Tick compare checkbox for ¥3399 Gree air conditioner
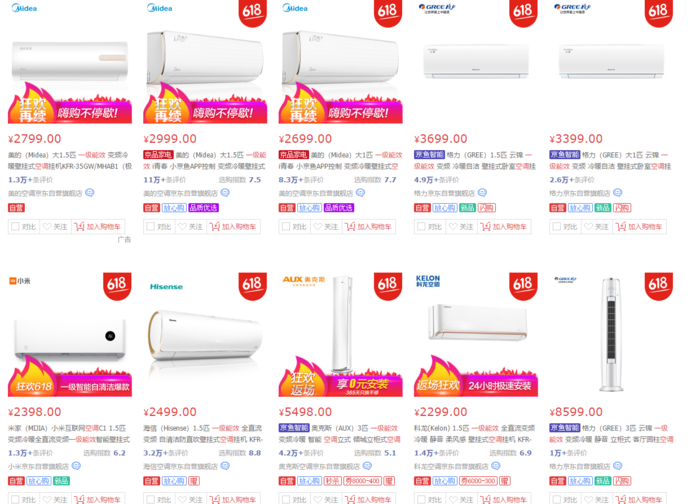The image size is (700, 504). (x=557, y=226)
